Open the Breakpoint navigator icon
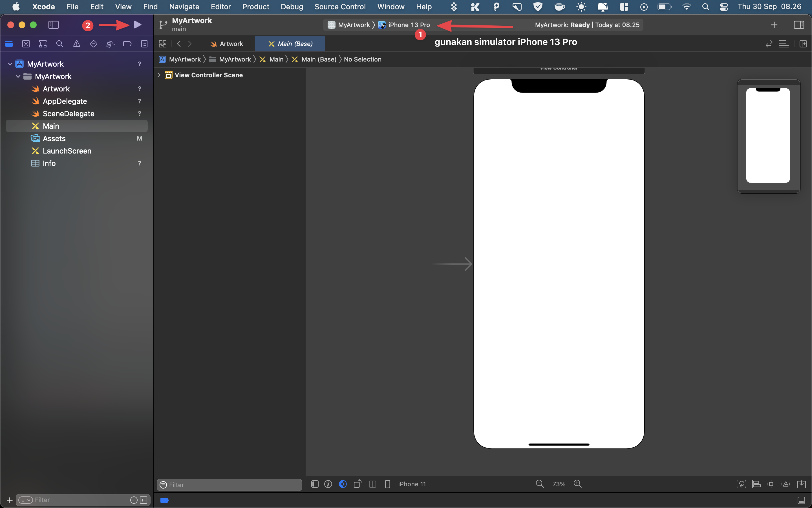Viewport: 812px width, 508px height. point(127,44)
